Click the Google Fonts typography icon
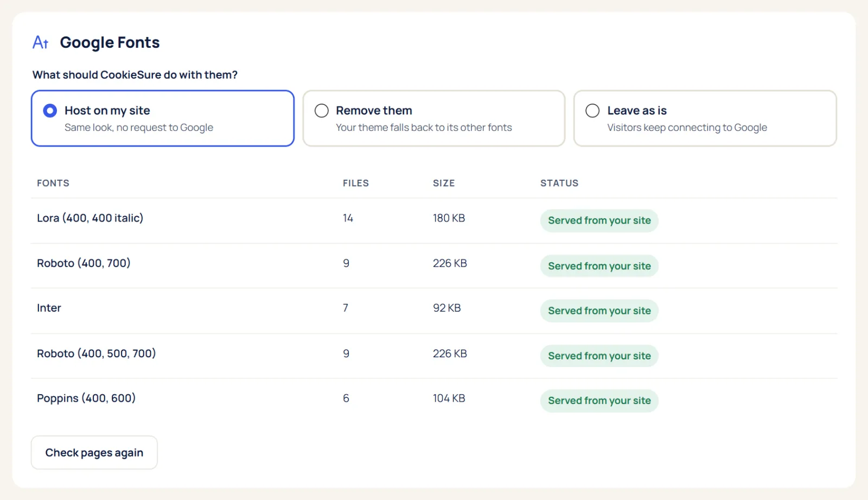The image size is (868, 500). [x=41, y=42]
